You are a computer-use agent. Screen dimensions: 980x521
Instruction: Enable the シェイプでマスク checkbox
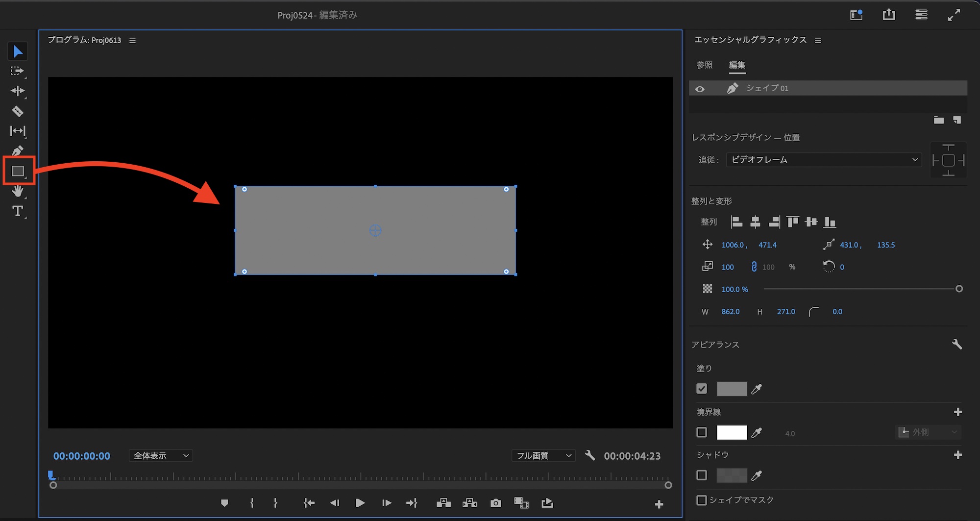[x=702, y=500]
